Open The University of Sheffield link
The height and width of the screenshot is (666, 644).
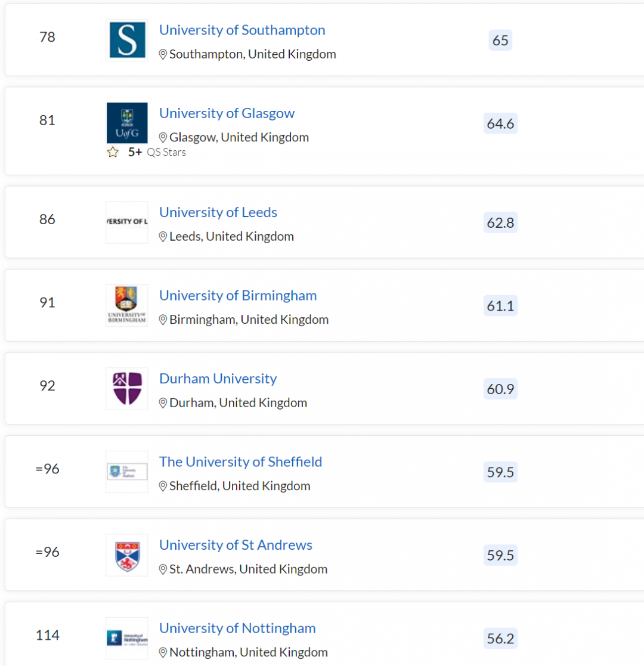pos(240,461)
